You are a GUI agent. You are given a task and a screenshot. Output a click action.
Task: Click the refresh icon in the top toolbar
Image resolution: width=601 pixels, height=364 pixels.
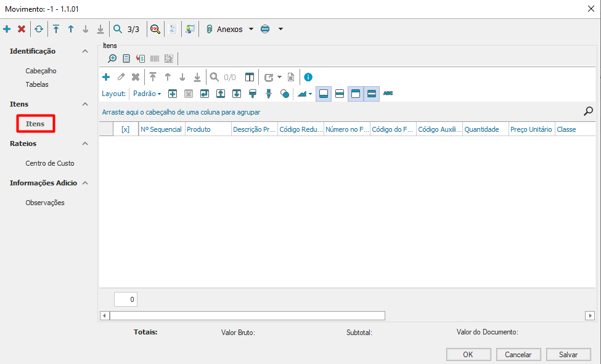39,29
